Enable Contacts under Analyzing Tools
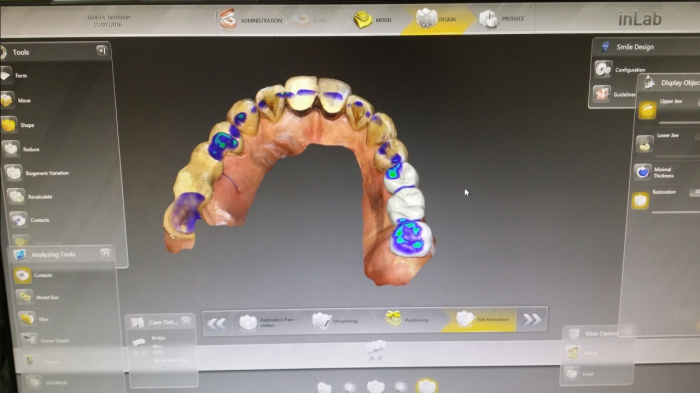The height and width of the screenshot is (393, 700). click(x=33, y=275)
